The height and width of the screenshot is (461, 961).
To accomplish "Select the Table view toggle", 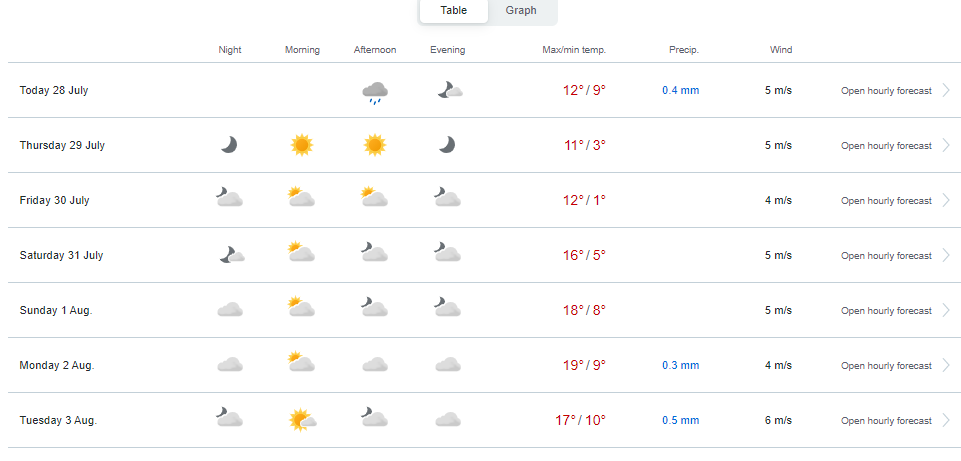I will click(x=454, y=10).
